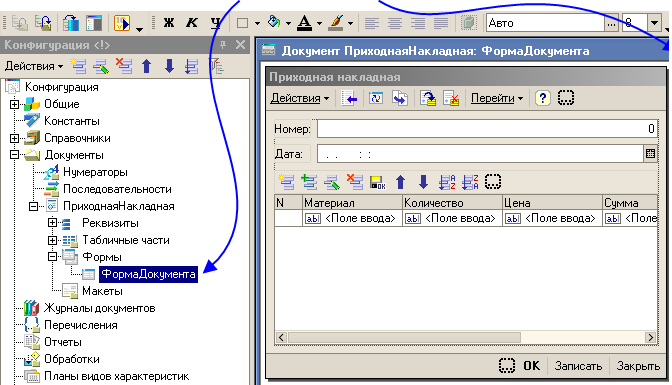Screen dimensions: 672x385
Task: Click the Номер input field
Action: pos(487,129)
